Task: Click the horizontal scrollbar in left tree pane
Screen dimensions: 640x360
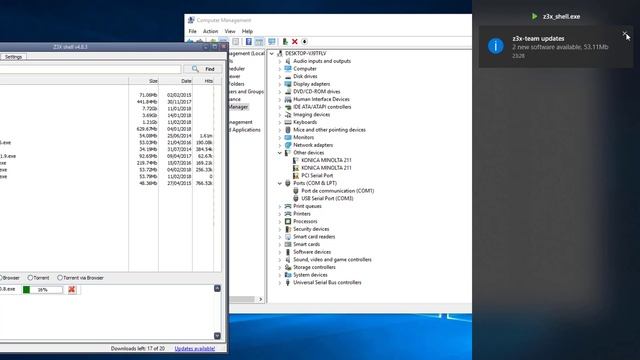Action: click(242, 299)
